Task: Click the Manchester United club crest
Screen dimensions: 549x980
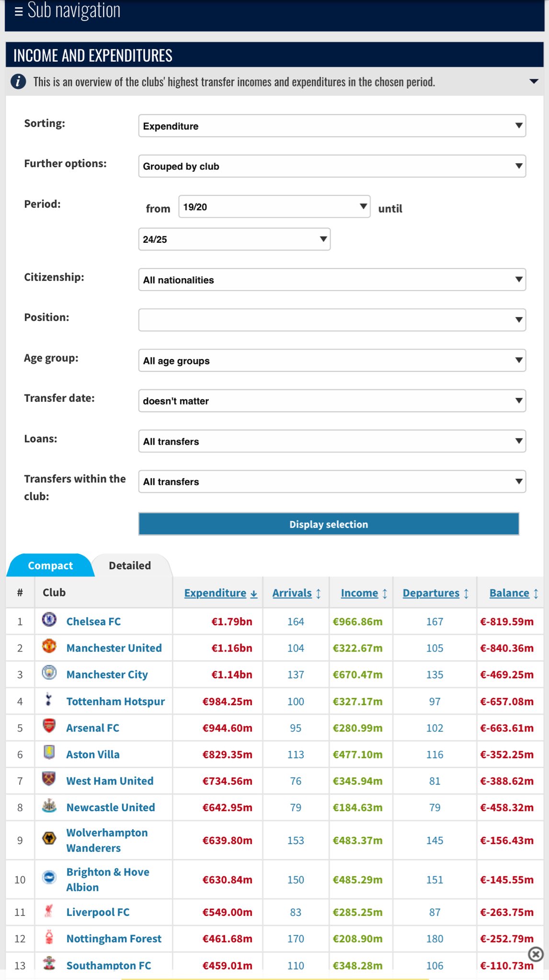Action: (49, 646)
